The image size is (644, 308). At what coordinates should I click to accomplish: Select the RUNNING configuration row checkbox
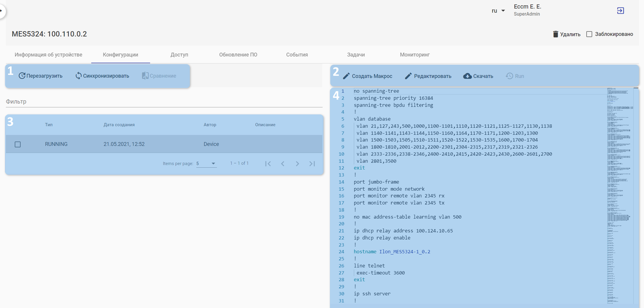(x=18, y=144)
